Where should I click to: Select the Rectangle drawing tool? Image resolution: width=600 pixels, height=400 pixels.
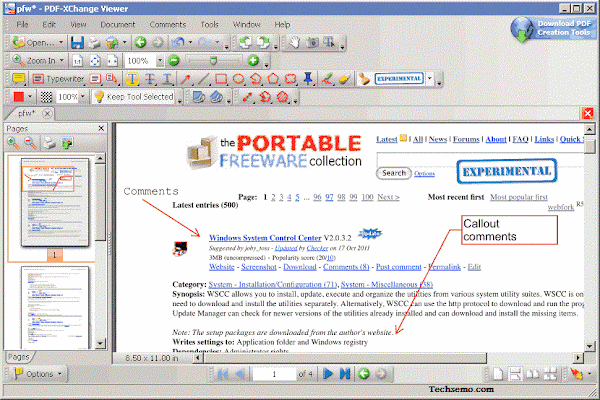(x=221, y=79)
